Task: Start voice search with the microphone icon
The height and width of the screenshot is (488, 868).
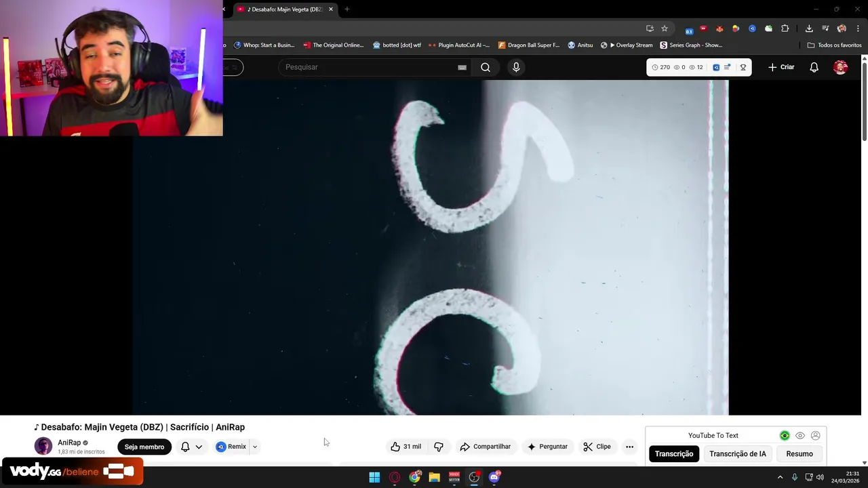Action: [516, 67]
